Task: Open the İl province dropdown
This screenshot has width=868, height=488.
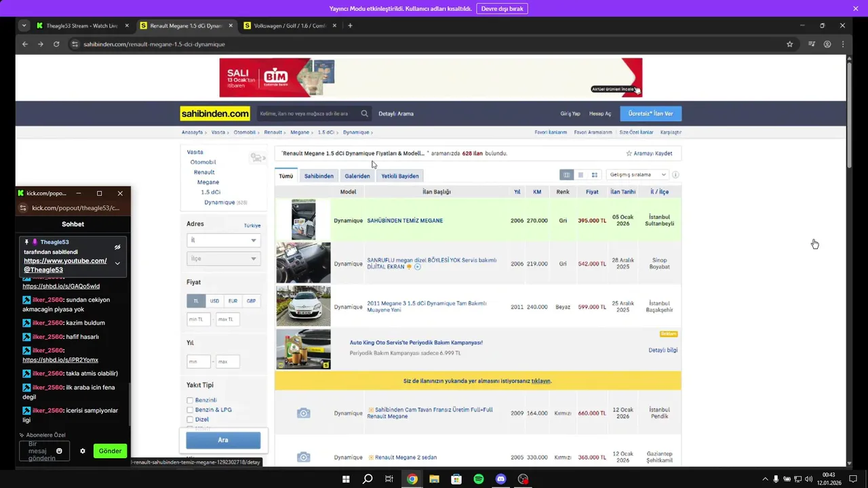Action: click(223, 240)
